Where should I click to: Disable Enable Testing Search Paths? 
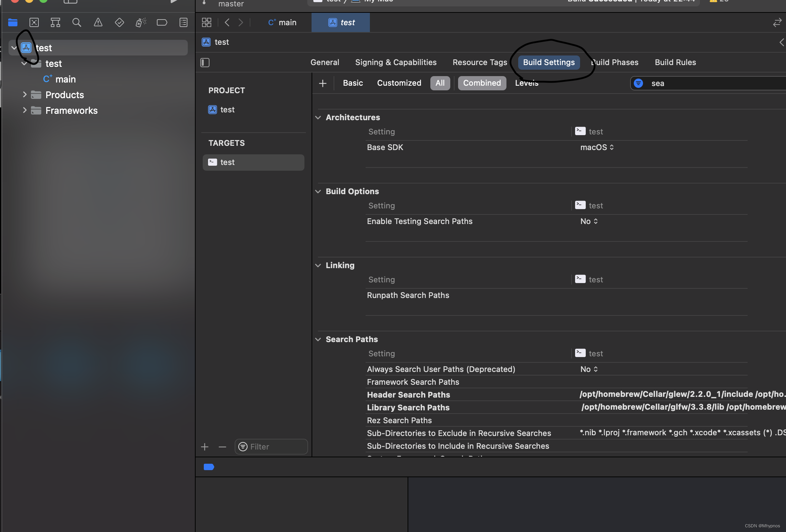(587, 221)
